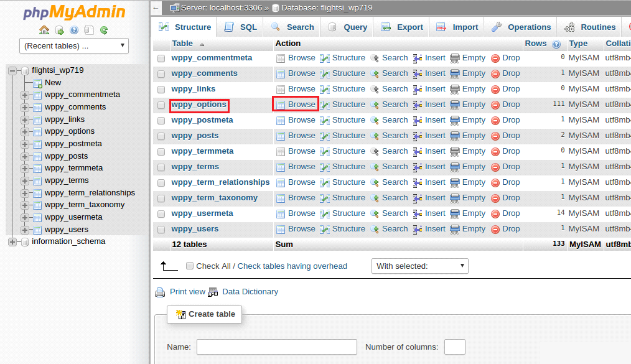This screenshot has height=364, width=631.
Task: Click the Structure icon for wppy_terms row
Action: [x=325, y=167]
